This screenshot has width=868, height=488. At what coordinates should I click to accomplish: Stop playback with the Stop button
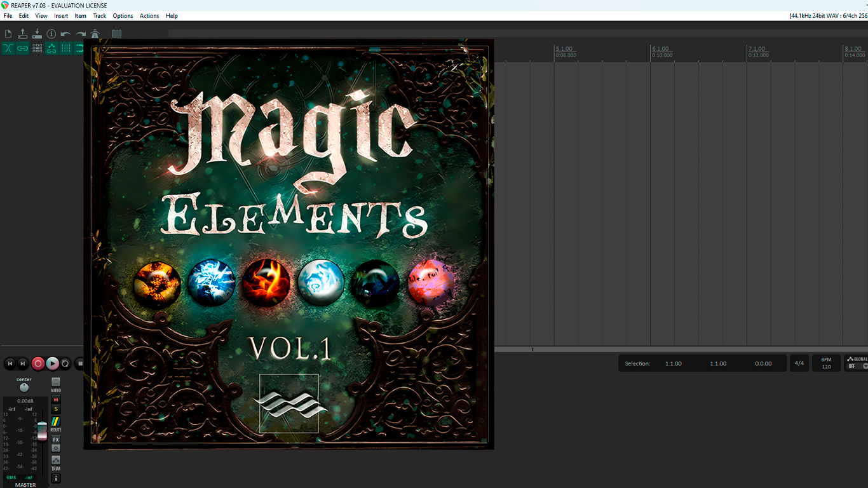click(x=79, y=363)
